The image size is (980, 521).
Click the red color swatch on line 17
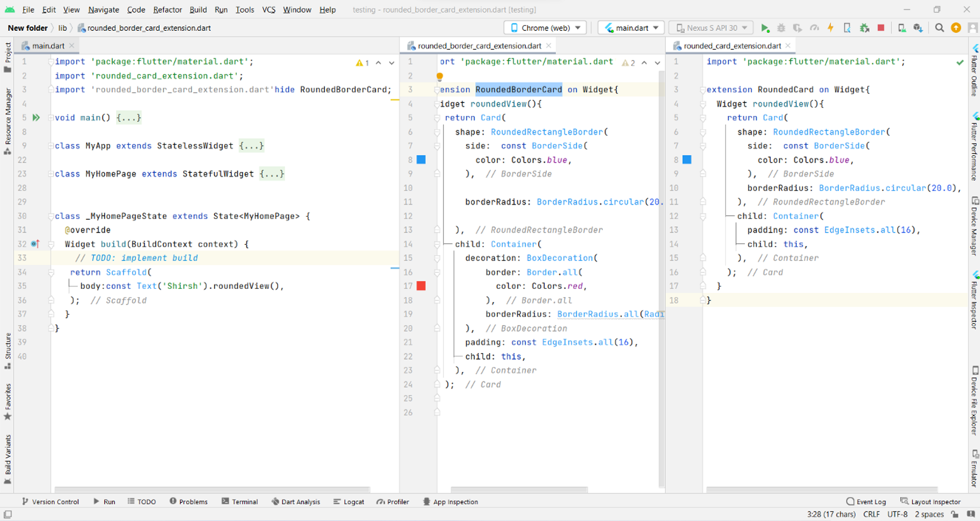pos(421,286)
